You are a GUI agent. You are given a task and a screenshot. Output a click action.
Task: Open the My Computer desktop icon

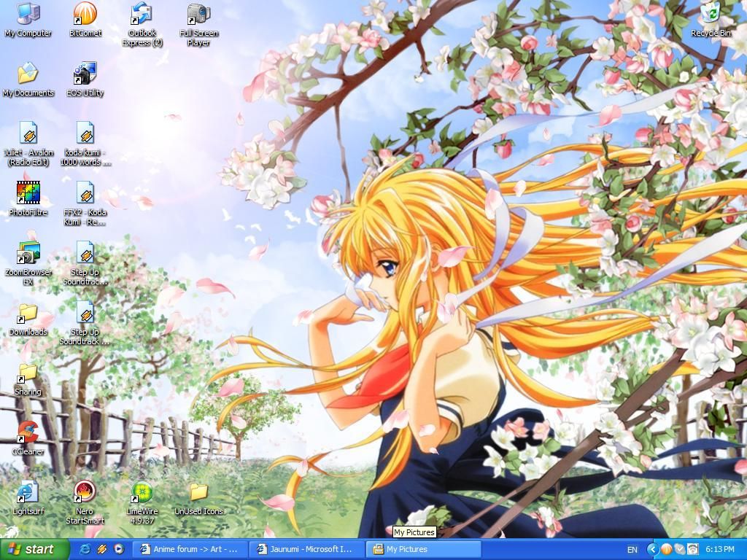pyautogui.click(x=28, y=20)
